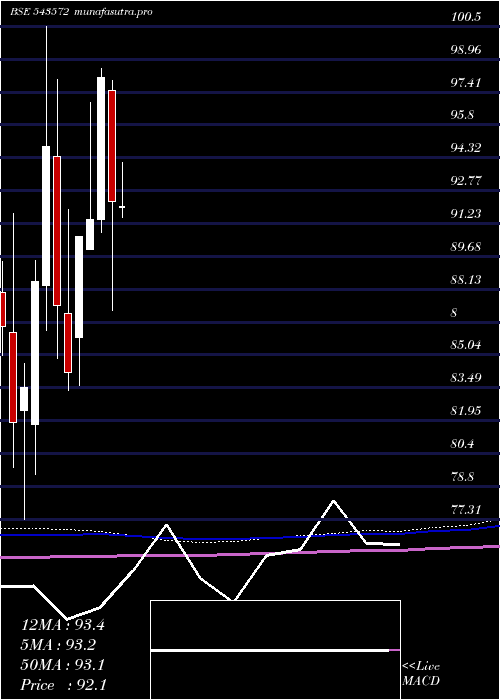Viewport: 500px width, 700px height.
Task: Select the 98.96 price axis label
Action: pyautogui.click(x=466, y=50)
